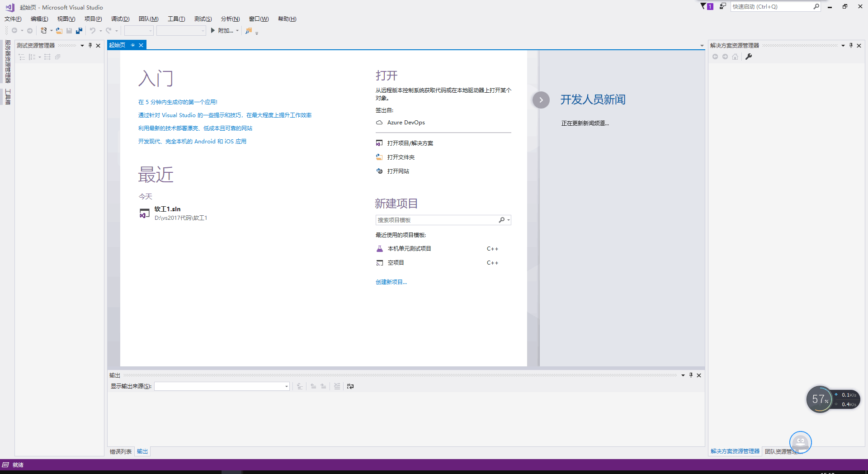The image size is (868, 474).
Task: Click the 搜索项目模板 search field
Action: pyautogui.click(x=437, y=220)
